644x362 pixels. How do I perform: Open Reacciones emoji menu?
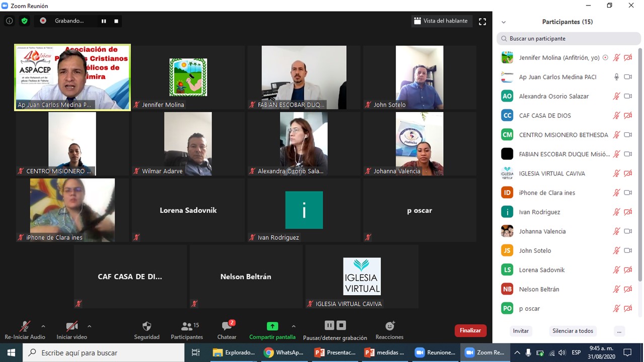(389, 330)
